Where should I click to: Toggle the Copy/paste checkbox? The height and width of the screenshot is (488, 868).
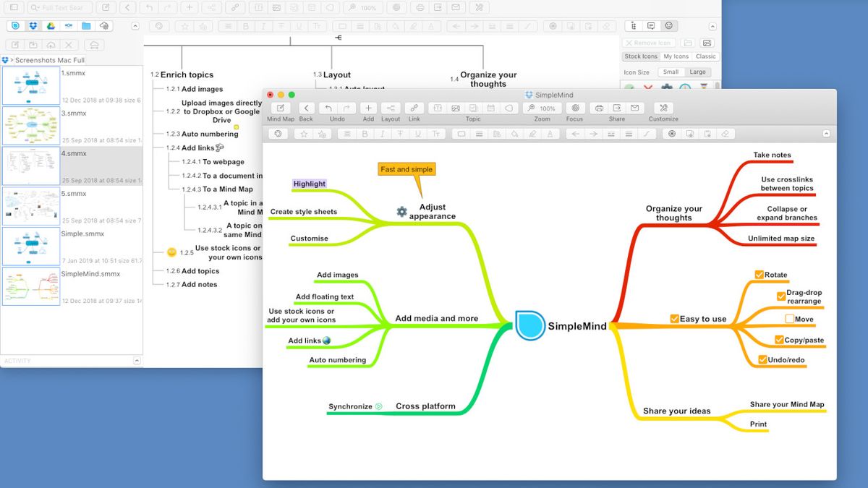click(780, 340)
